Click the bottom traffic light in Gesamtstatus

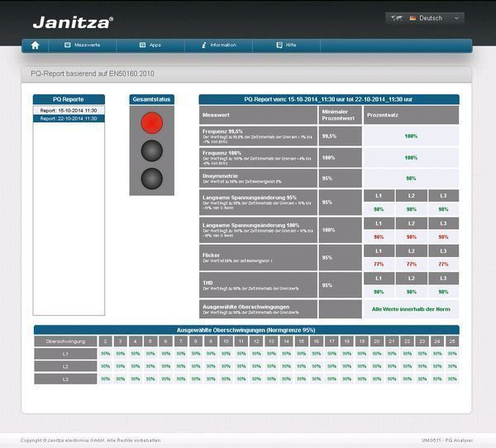pyautogui.click(x=151, y=178)
